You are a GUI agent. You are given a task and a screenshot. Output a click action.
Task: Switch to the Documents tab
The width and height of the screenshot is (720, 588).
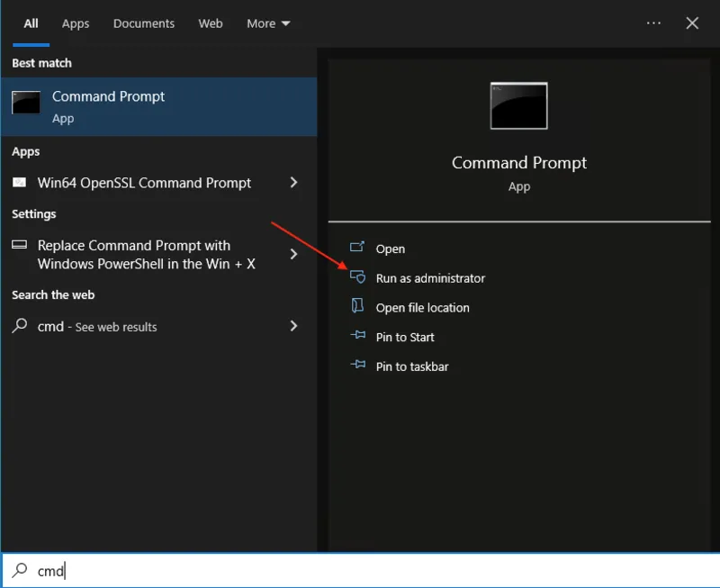[x=144, y=23]
